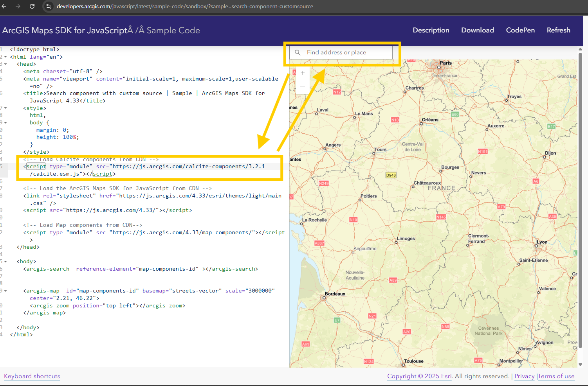The height and width of the screenshot is (386, 588).
Task: Click the Saint-Étienne label on map
Action: (534, 260)
